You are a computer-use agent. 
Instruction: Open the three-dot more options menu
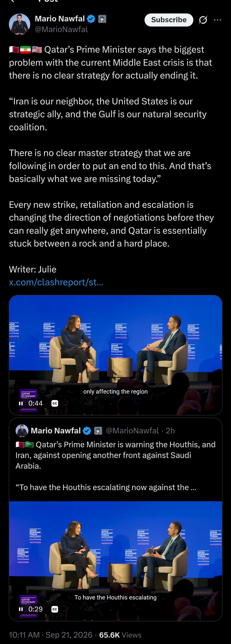coord(217,20)
